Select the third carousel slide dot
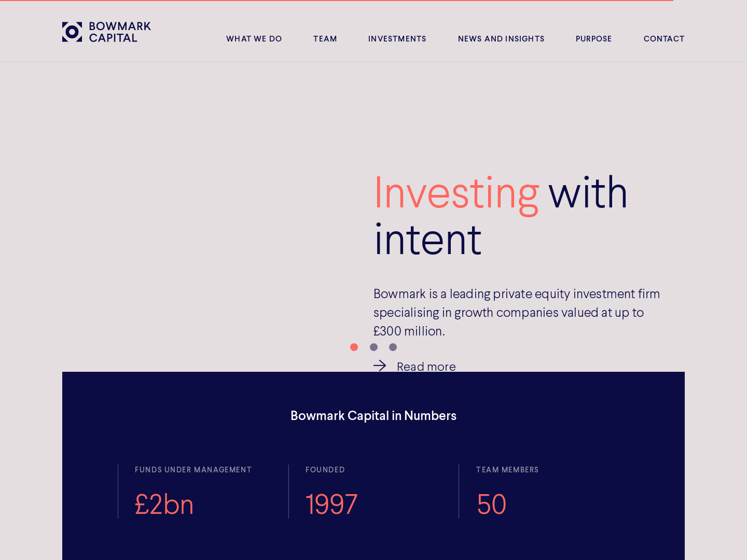 [393, 347]
